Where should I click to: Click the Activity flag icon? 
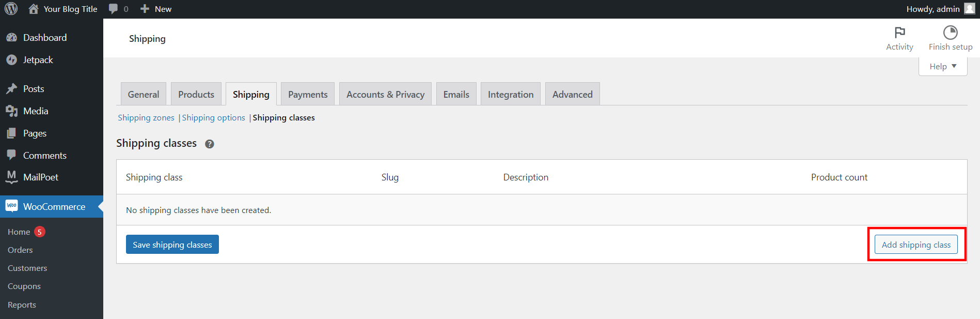click(899, 33)
